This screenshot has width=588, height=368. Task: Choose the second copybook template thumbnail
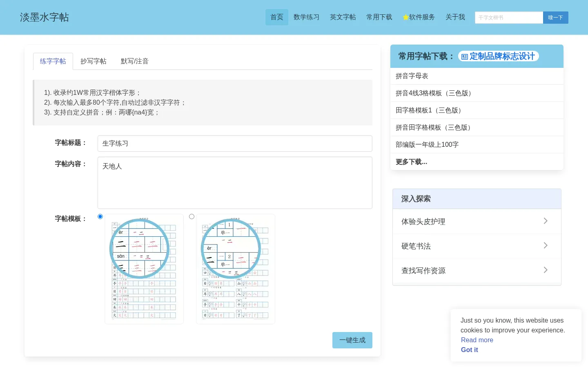pyautogui.click(x=236, y=269)
